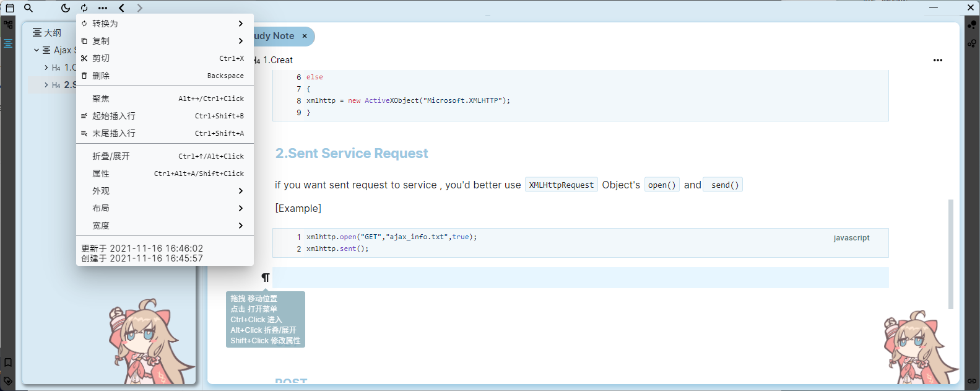The height and width of the screenshot is (391, 980).
Task: Close the Study Note tab
Action: 305,37
